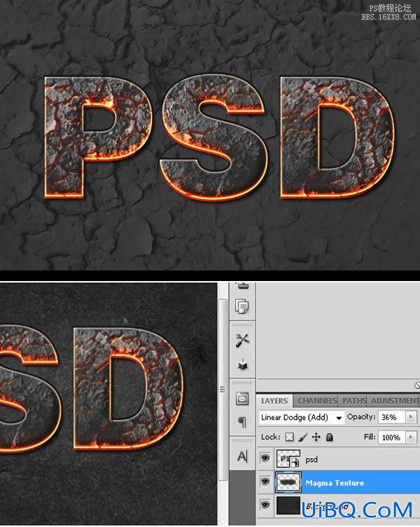
Task: Click the Fill label text
Action: (x=370, y=437)
